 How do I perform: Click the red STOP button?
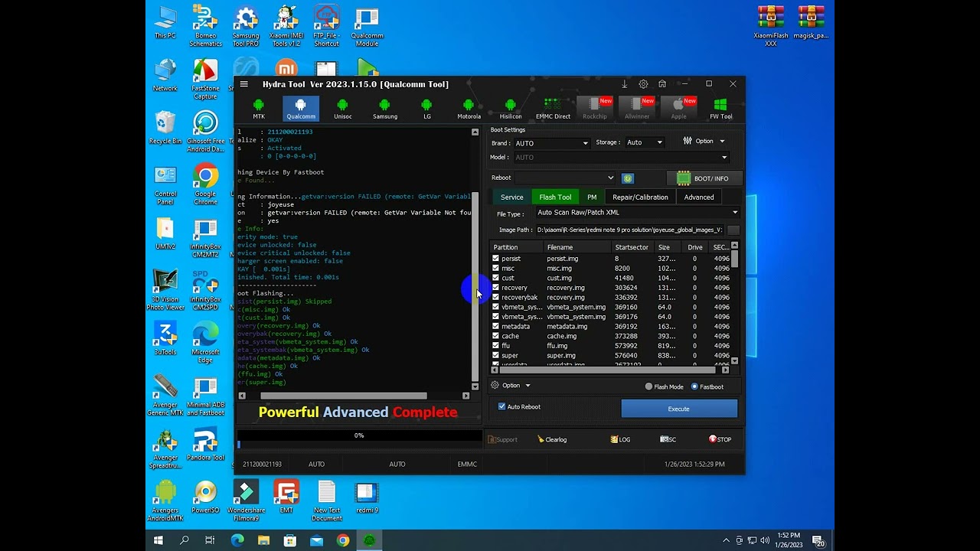coord(720,439)
